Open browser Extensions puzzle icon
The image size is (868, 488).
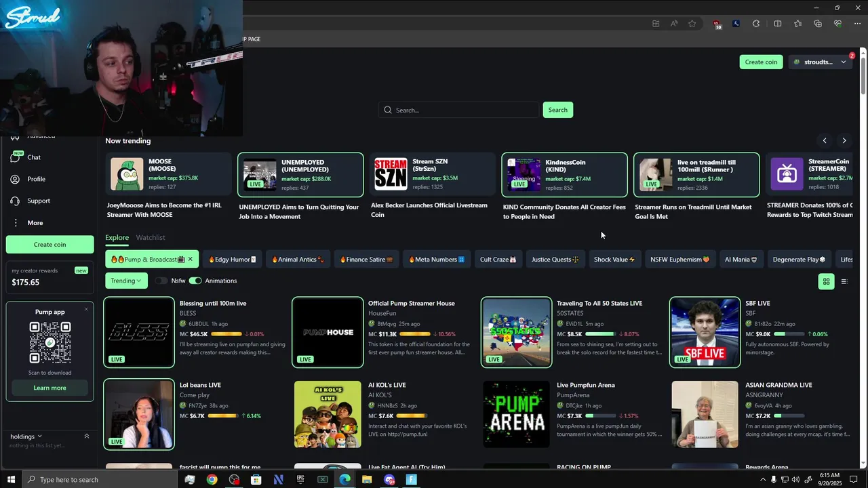pos(756,24)
